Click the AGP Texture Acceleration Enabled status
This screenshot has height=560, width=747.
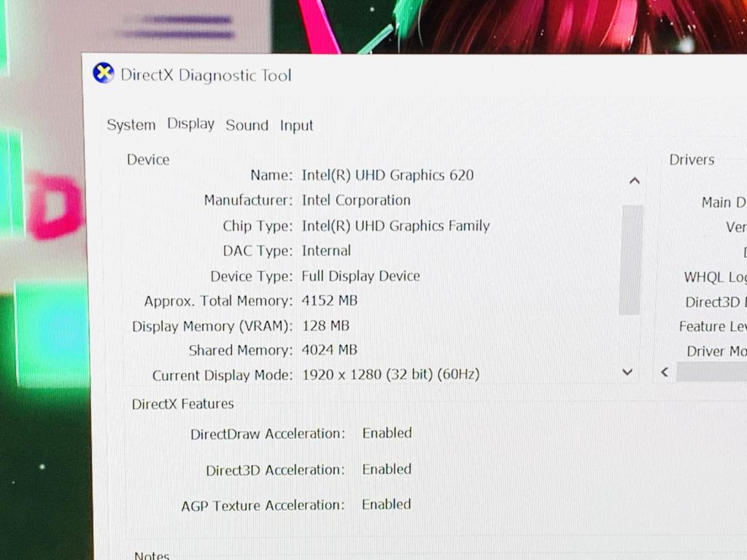387,505
